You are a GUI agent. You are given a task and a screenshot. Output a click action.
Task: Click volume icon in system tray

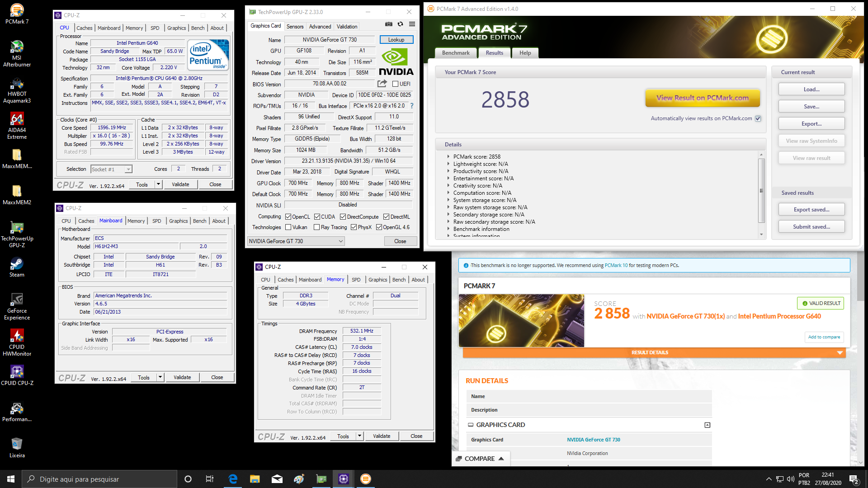(x=790, y=479)
